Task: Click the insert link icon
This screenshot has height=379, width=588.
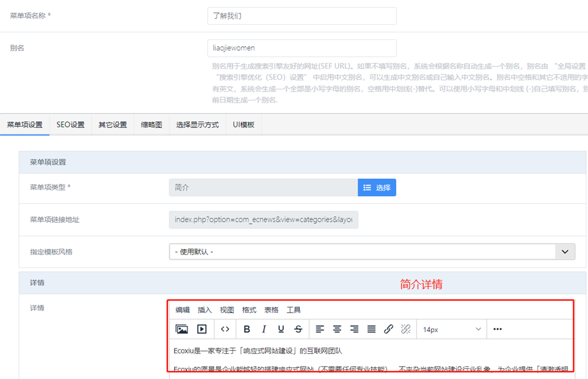Action: tap(389, 329)
